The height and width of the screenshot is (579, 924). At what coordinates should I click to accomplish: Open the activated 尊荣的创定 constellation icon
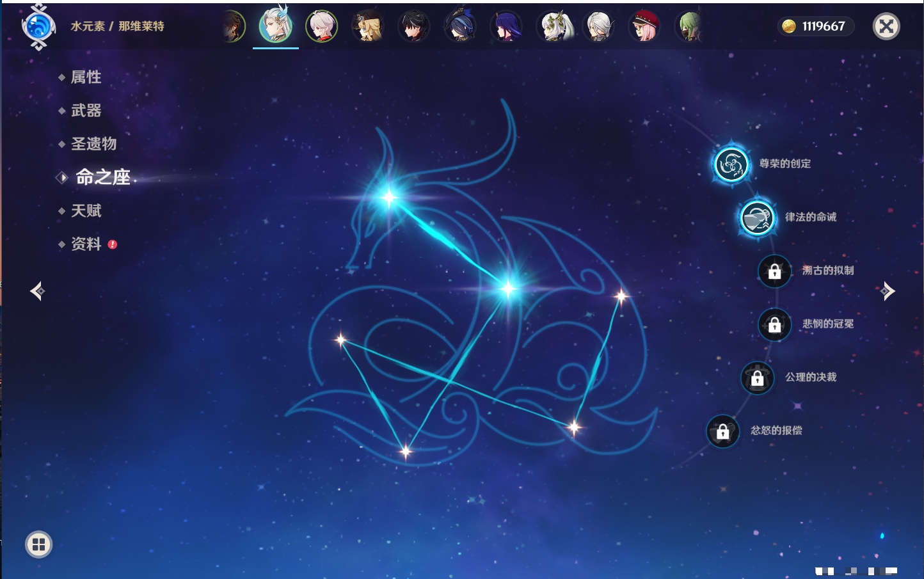731,164
